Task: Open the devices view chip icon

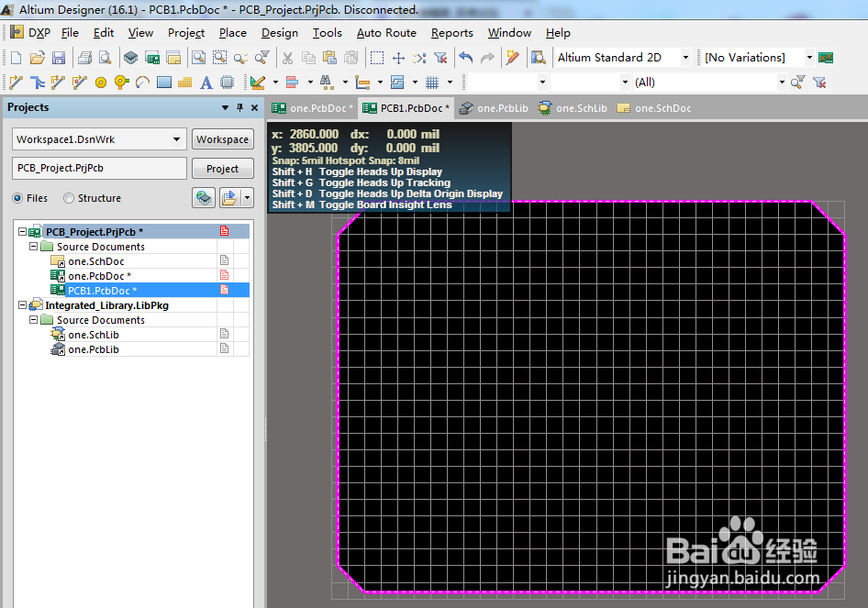Action: point(130,58)
